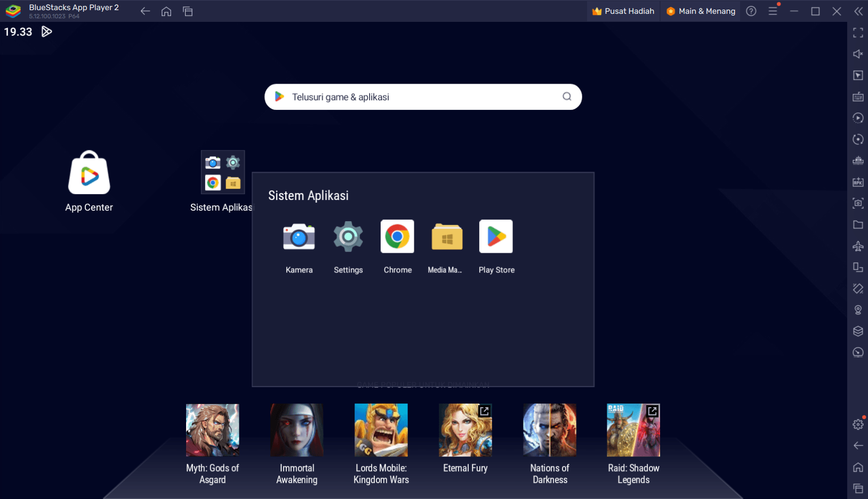The height and width of the screenshot is (499, 868).
Task: Click the sidebar recent apps icon at bottom
Action: pyautogui.click(x=858, y=488)
